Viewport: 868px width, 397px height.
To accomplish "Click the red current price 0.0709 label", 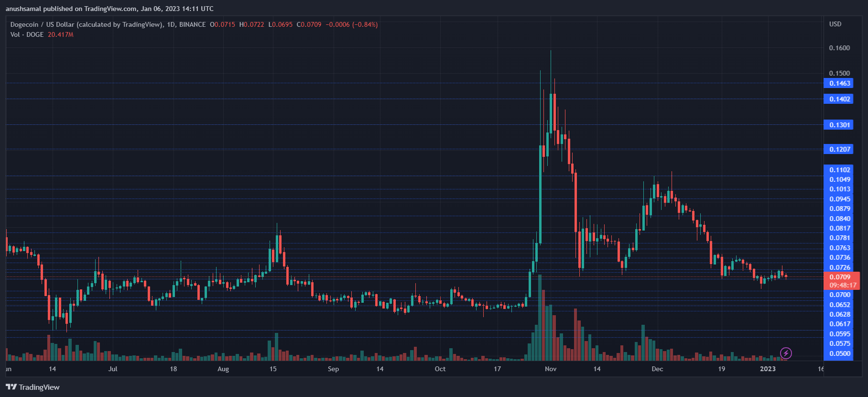I will coord(840,277).
